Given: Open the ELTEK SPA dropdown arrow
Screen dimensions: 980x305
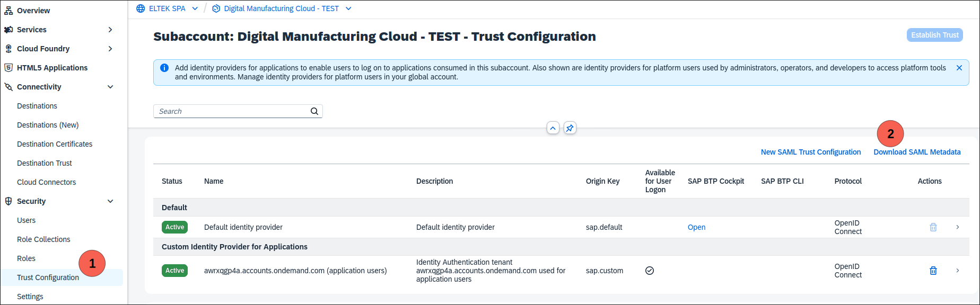Looking at the screenshot, I should pyautogui.click(x=195, y=8).
